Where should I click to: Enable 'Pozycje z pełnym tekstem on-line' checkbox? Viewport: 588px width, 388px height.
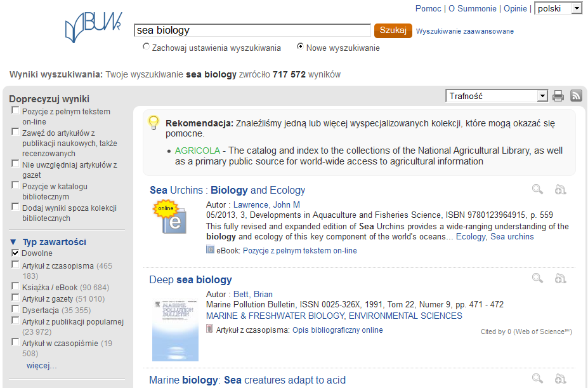tap(15, 111)
